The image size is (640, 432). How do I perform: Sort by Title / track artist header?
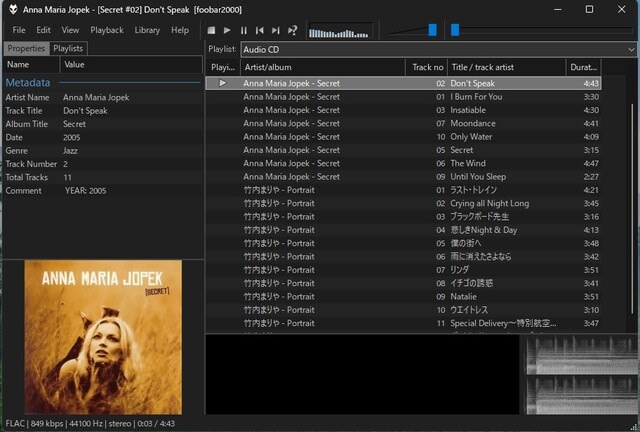coord(506,67)
